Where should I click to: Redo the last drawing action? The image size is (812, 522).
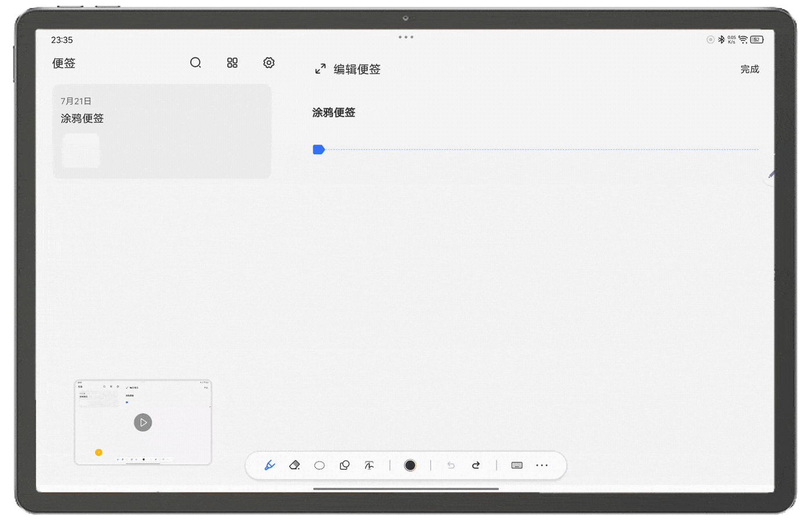[476, 465]
